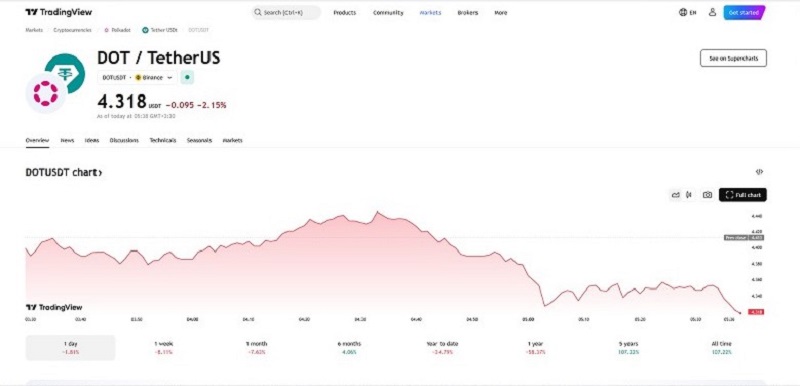The width and height of the screenshot is (800, 386).
Task: Open the TradingView home logo
Action: pyautogui.click(x=59, y=12)
